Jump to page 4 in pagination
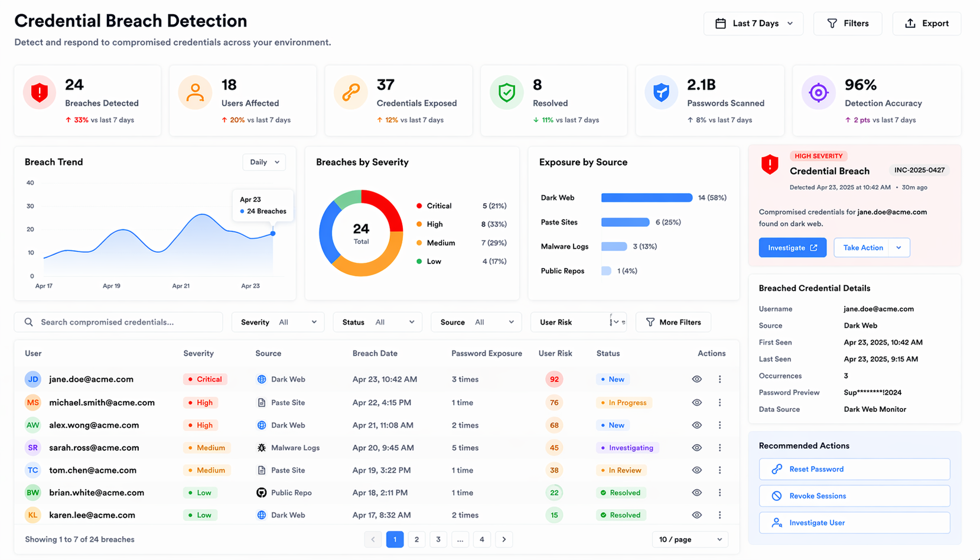 [482, 539]
